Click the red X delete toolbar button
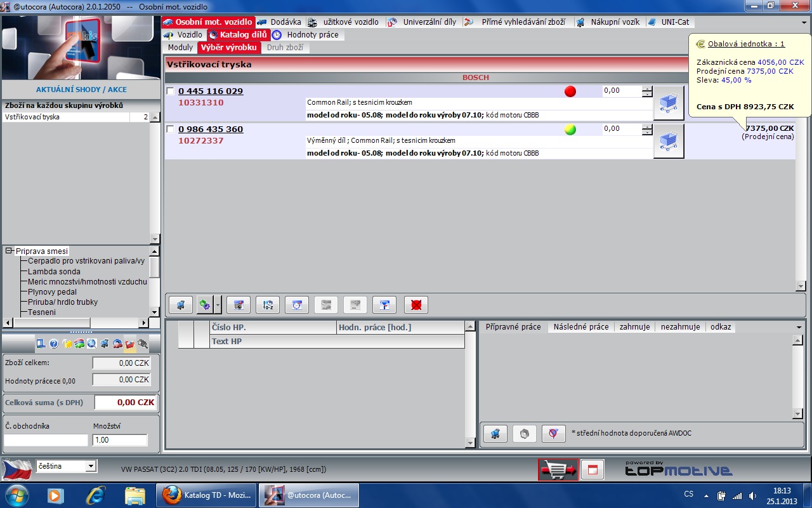The width and height of the screenshot is (812, 508). point(416,305)
